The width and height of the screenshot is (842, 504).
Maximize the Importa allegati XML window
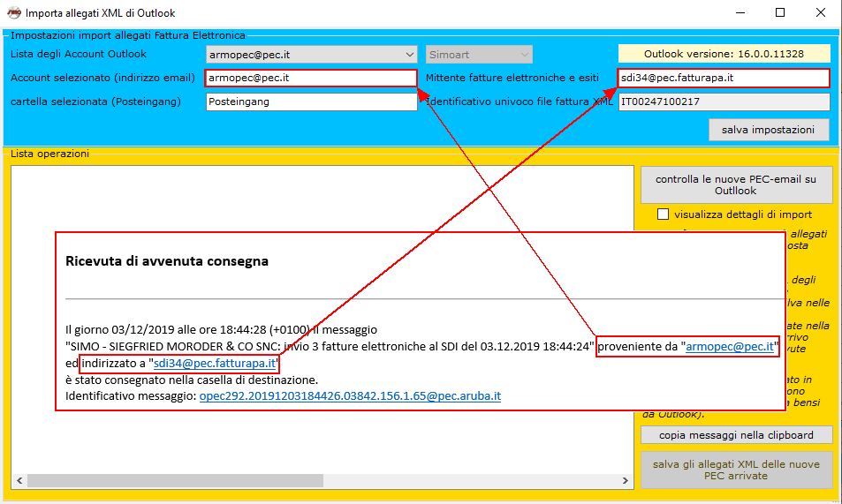780,13
